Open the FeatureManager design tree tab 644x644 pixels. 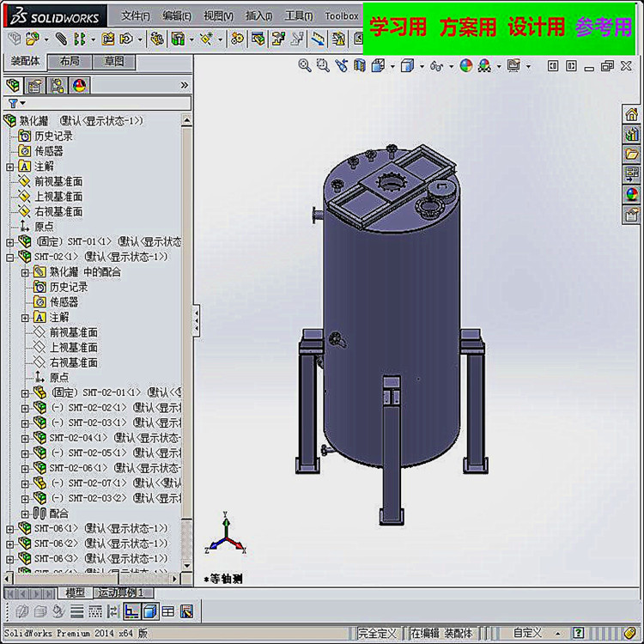(13, 85)
